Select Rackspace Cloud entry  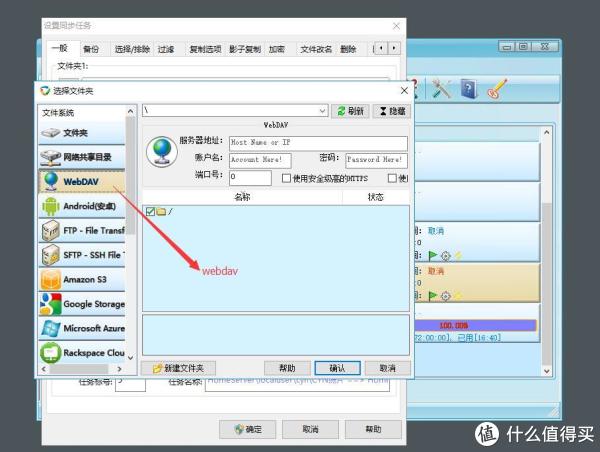(82, 353)
